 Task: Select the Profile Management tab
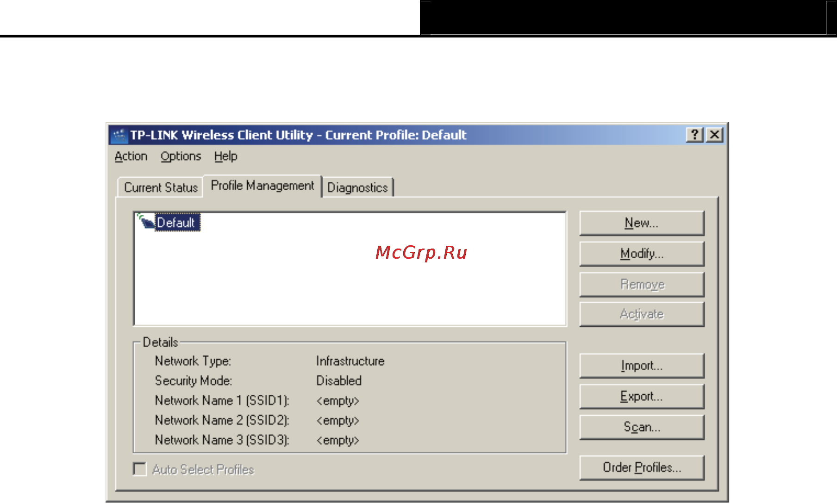pyautogui.click(x=262, y=186)
